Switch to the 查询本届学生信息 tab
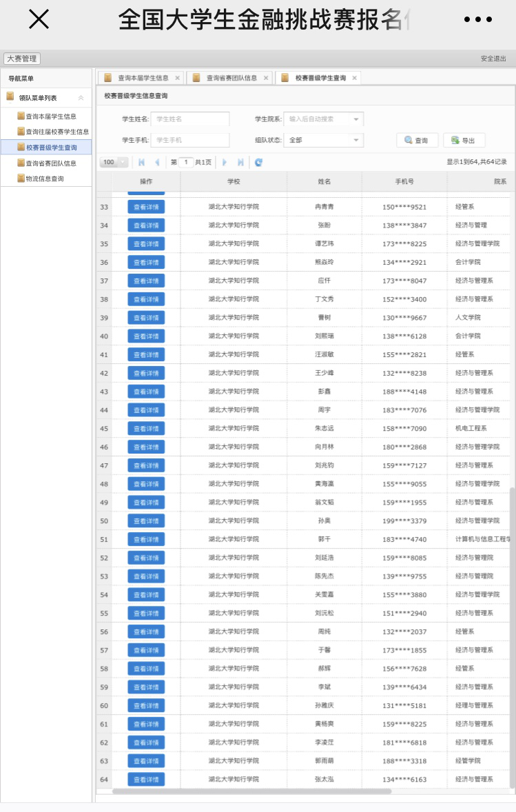 point(143,79)
